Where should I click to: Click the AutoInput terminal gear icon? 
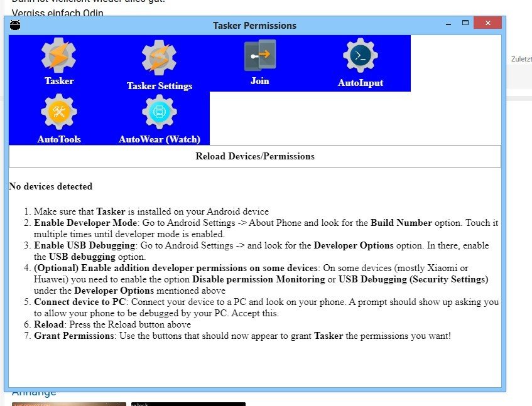[361, 56]
